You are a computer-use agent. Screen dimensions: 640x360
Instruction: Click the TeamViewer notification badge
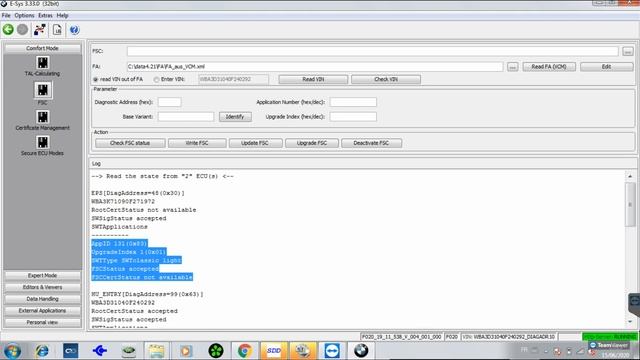[608, 345]
